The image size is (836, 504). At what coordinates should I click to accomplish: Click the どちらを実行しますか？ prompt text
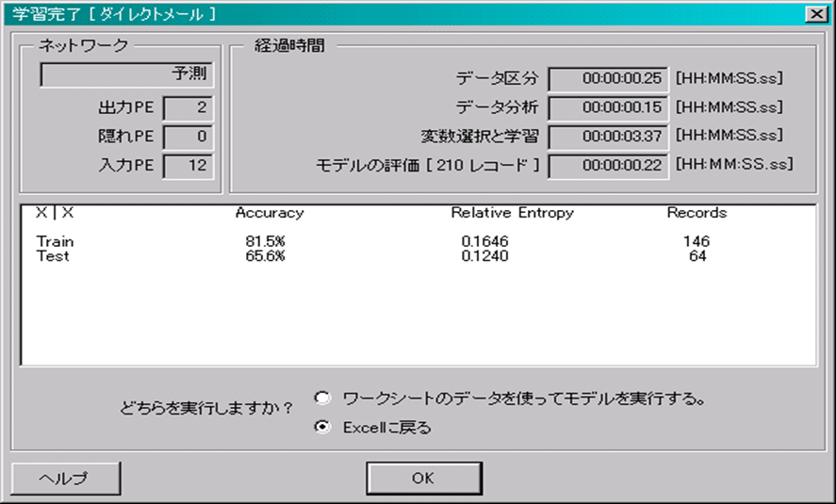click(x=206, y=408)
